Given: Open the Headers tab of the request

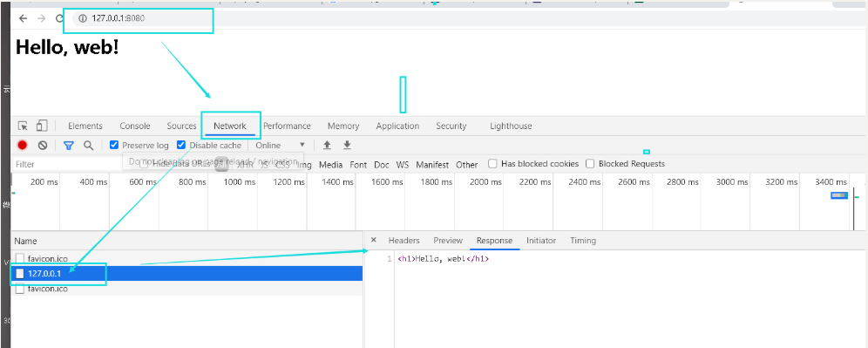Looking at the screenshot, I should [404, 241].
